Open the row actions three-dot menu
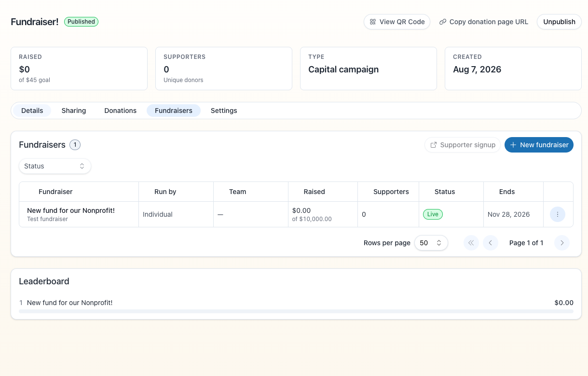588x376 pixels. point(558,214)
